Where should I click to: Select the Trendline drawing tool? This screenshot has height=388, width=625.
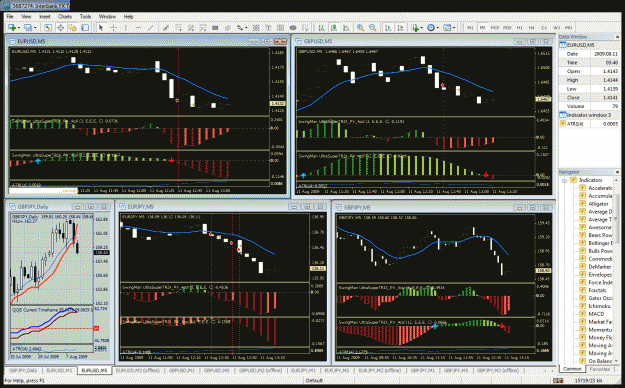click(151, 28)
